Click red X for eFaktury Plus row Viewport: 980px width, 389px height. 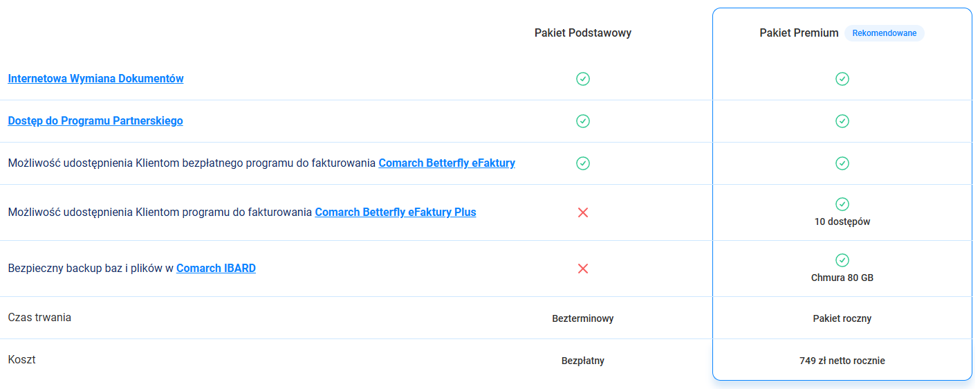coord(583,212)
